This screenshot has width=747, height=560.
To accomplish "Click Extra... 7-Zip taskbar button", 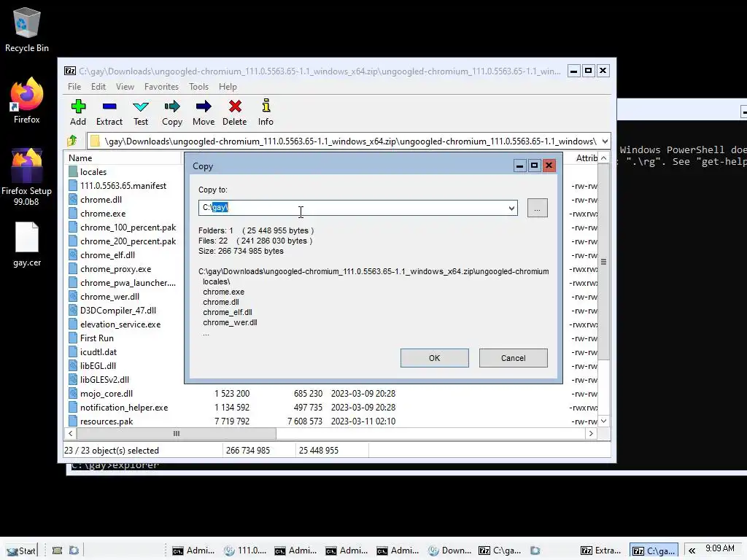I will tap(601, 551).
